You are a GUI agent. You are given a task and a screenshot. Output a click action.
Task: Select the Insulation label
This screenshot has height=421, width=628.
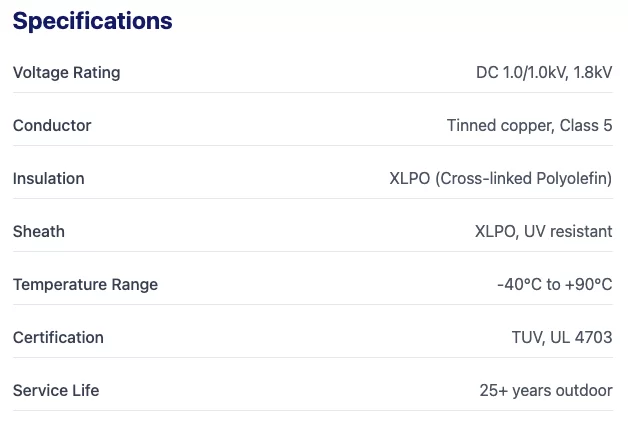48,179
